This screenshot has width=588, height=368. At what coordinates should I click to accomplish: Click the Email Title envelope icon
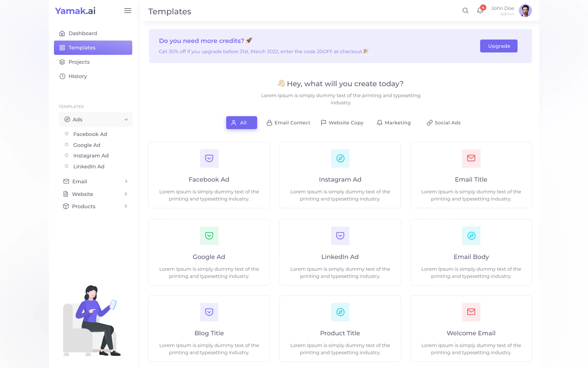pyautogui.click(x=471, y=159)
